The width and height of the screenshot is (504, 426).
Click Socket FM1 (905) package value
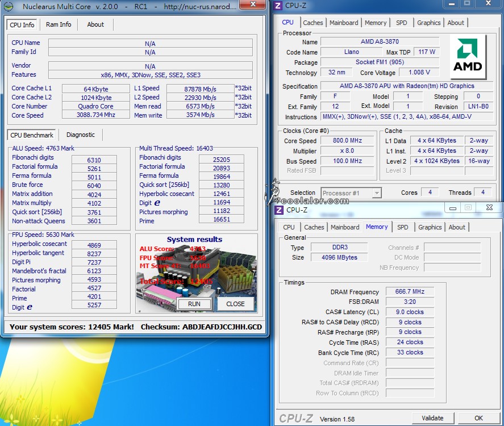[380, 62]
